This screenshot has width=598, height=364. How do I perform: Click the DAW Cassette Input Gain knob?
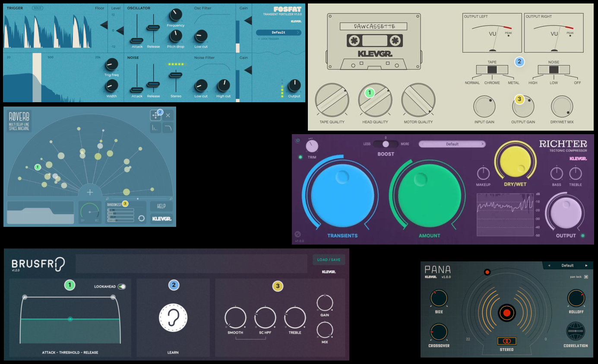[x=484, y=107]
